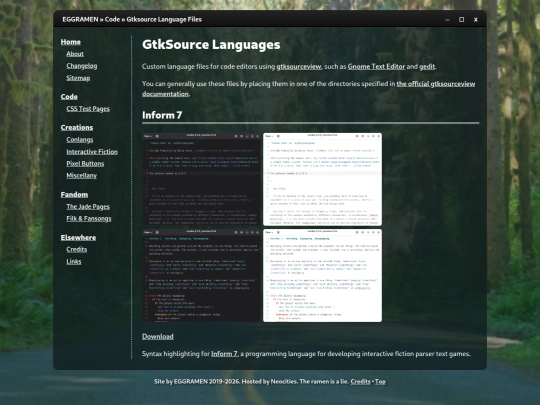Maximize the faux window titlebar button
Image resolution: width=540 pixels, height=405 pixels.
coord(461,20)
